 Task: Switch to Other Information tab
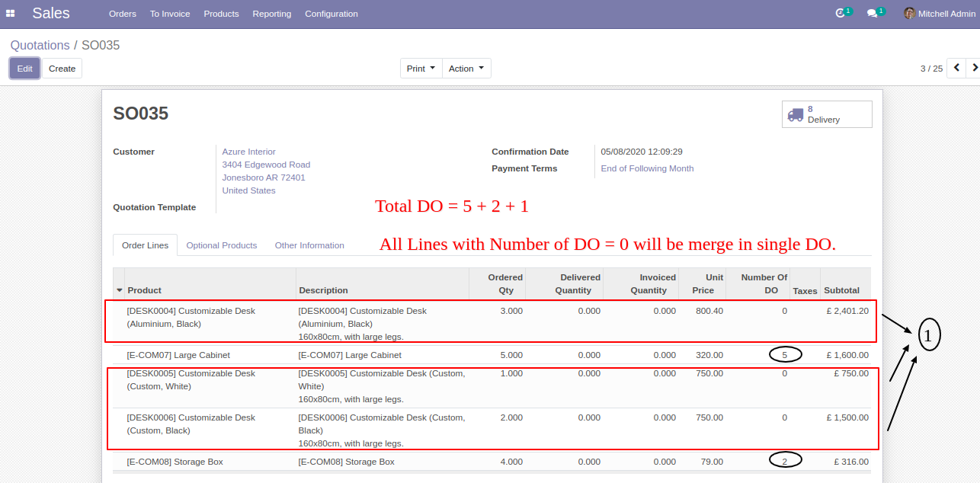309,245
